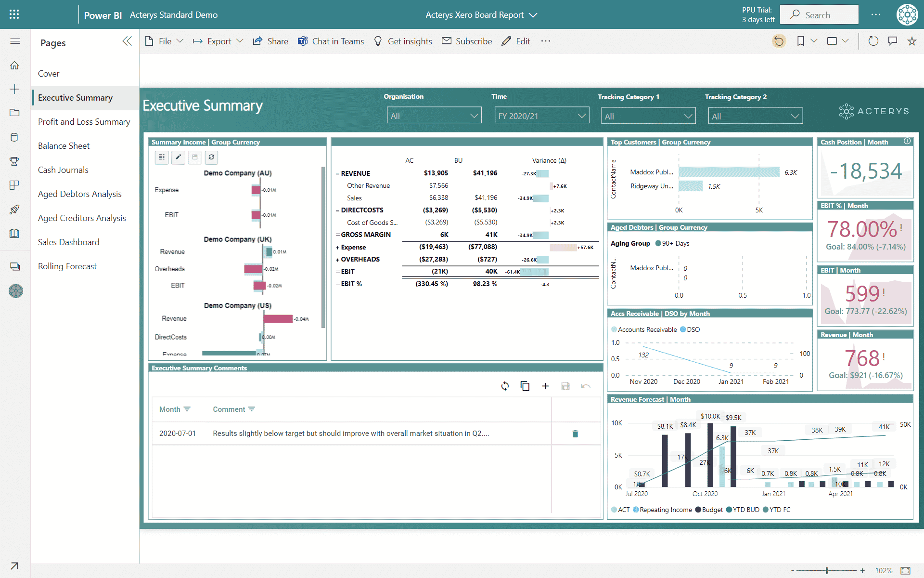Click the Reset to default undo icon
This screenshot has width=924, height=578.
pyautogui.click(x=779, y=41)
